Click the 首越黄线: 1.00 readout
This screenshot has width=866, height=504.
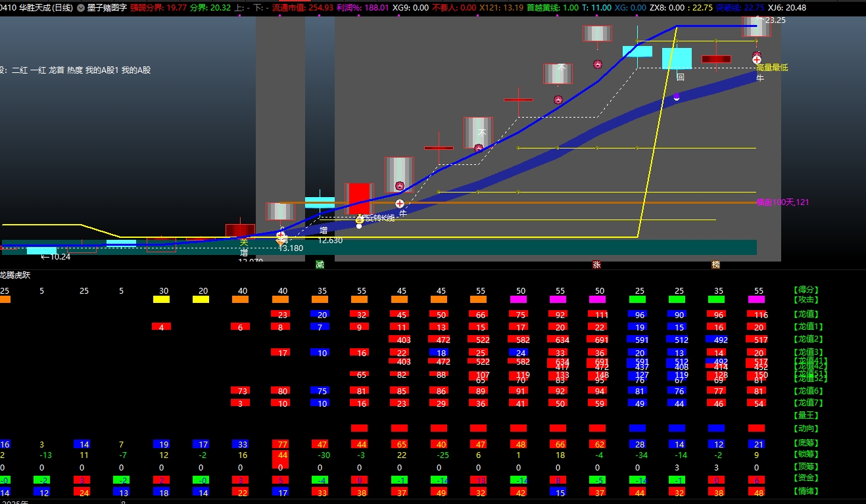tap(553, 8)
